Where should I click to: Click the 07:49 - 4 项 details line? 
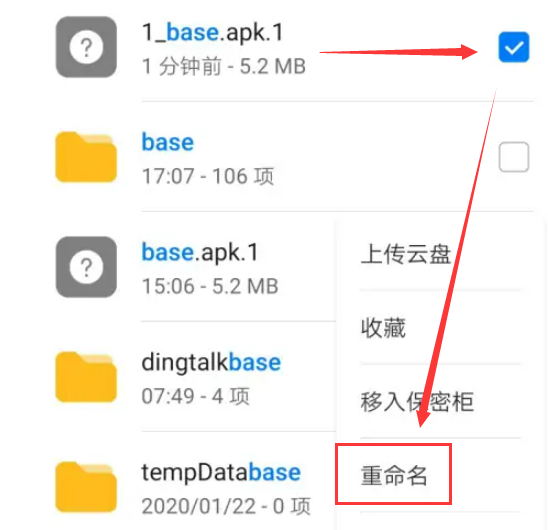[x=196, y=396]
